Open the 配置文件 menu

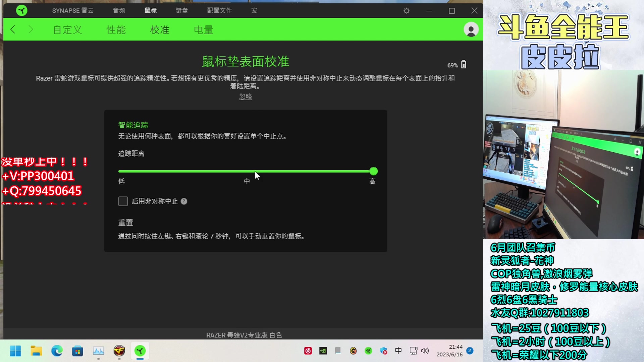(219, 10)
